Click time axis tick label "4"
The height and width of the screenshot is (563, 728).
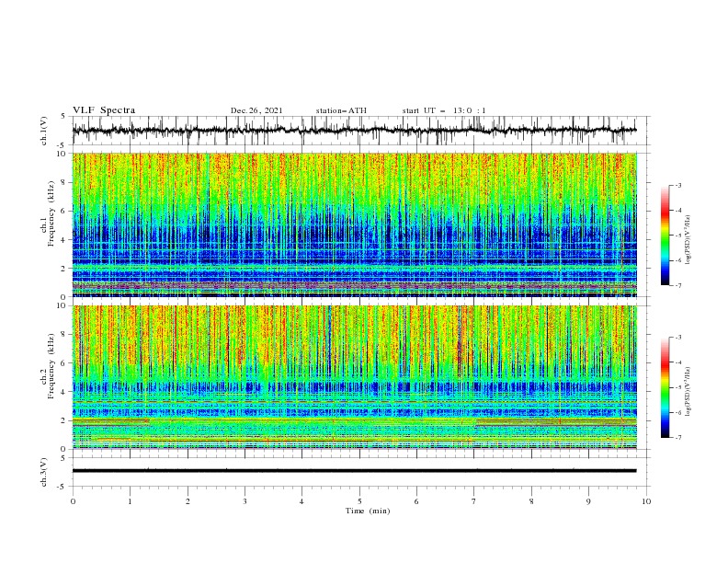click(x=301, y=501)
